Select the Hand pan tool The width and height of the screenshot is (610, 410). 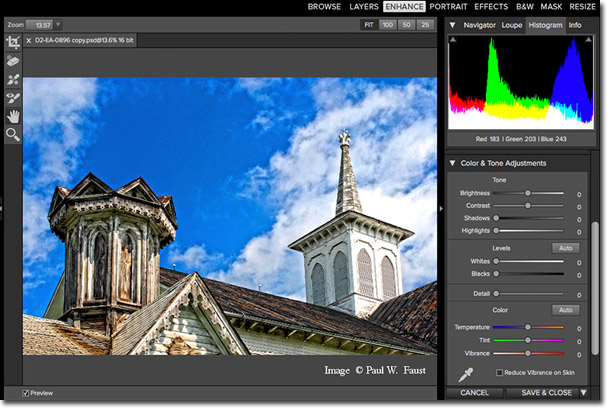click(13, 116)
